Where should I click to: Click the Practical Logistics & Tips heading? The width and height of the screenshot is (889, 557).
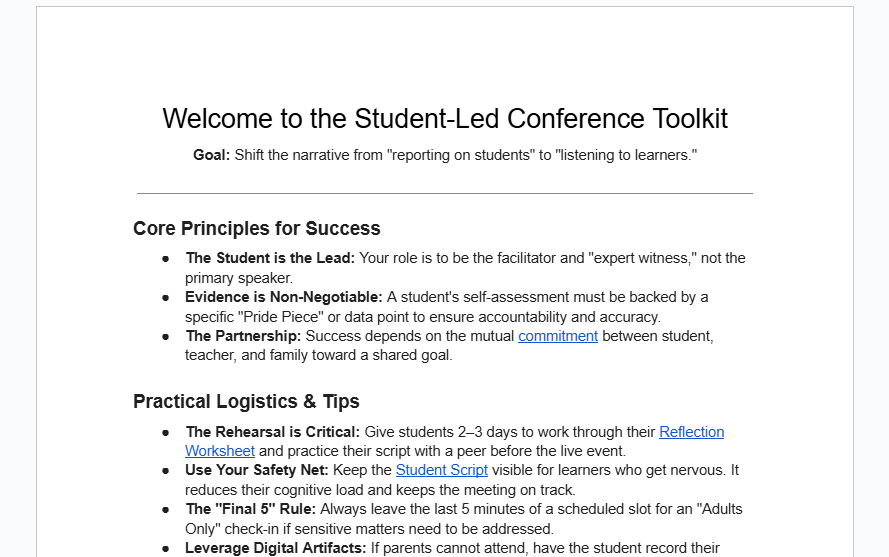(246, 401)
